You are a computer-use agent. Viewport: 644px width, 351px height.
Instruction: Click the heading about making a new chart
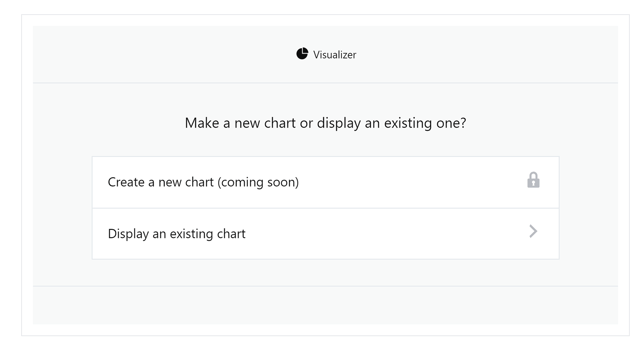point(325,123)
